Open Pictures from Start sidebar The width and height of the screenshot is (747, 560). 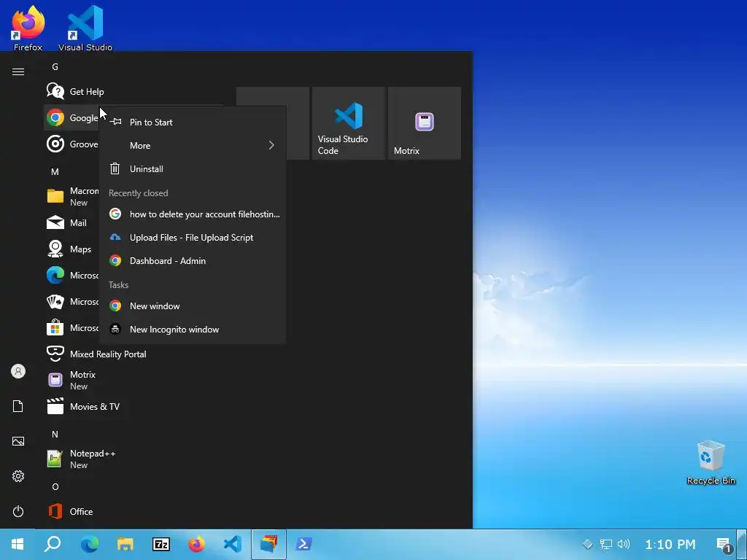tap(18, 441)
